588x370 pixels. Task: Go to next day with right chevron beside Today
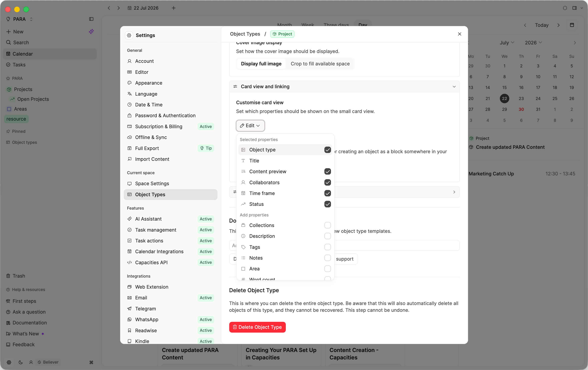click(x=558, y=25)
